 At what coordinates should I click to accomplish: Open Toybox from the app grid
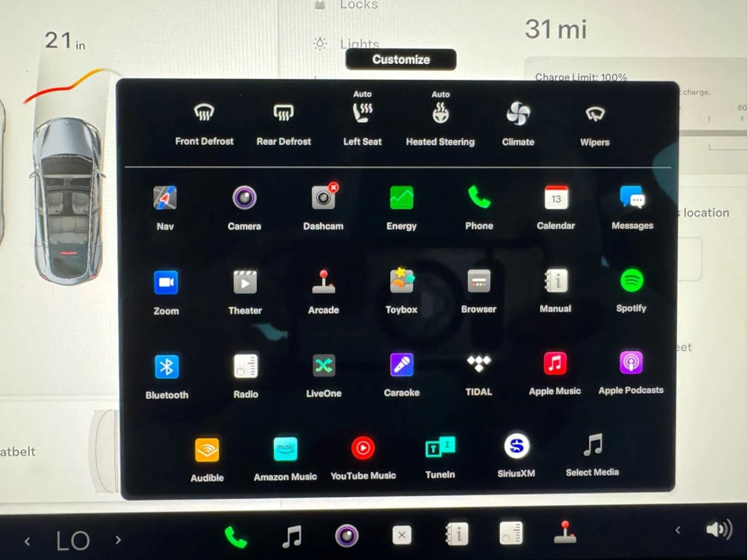402,282
